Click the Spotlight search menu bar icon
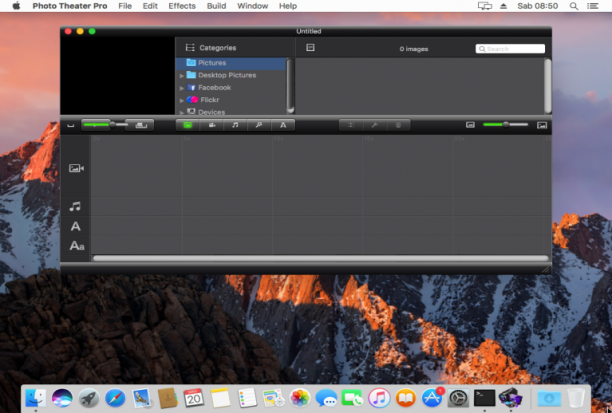 pos(574,6)
